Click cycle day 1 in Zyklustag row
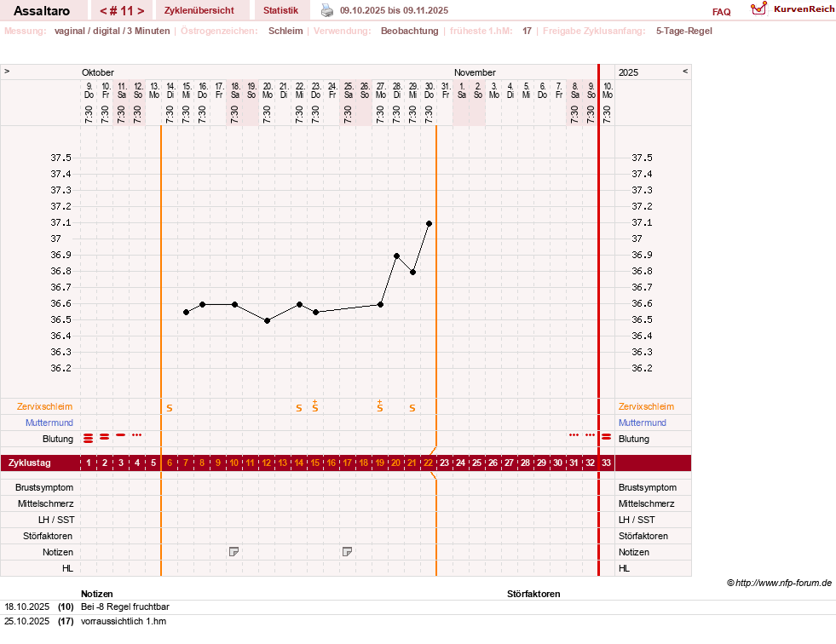 [89, 463]
